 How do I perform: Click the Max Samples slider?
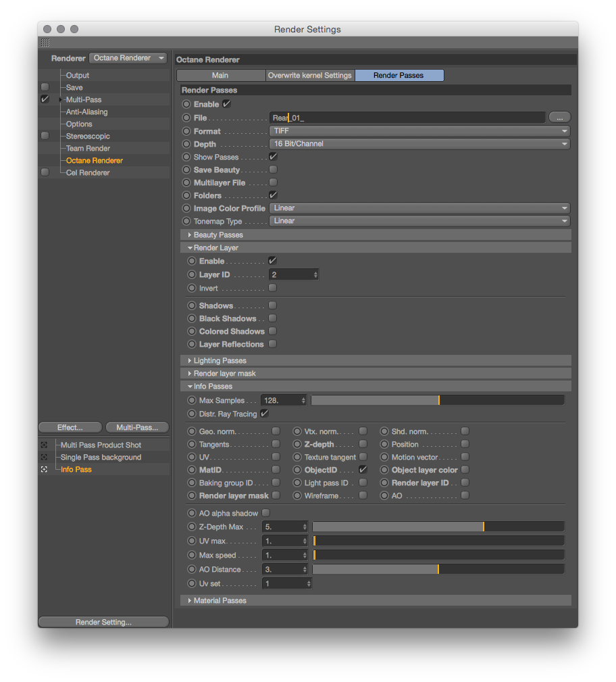click(437, 400)
